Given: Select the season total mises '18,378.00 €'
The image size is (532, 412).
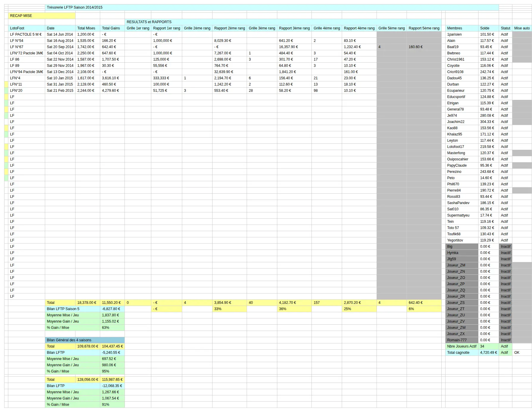Looking at the screenshot, I should point(88,303).
